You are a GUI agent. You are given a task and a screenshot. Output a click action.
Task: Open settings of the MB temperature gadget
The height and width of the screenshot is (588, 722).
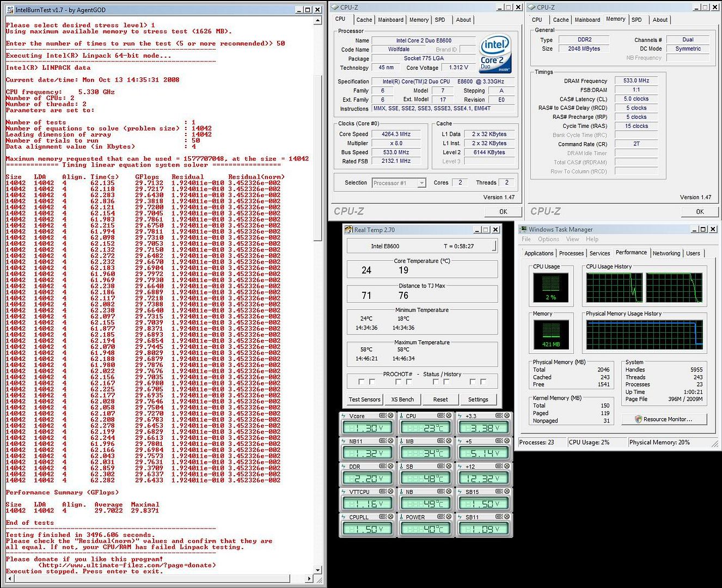[441, 441]
